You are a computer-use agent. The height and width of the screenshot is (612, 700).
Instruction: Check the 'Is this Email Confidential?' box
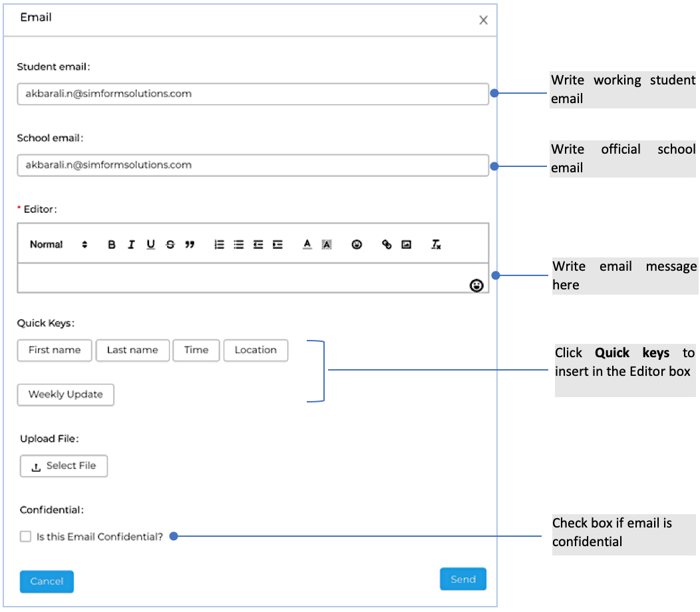[x=26, y=537]
